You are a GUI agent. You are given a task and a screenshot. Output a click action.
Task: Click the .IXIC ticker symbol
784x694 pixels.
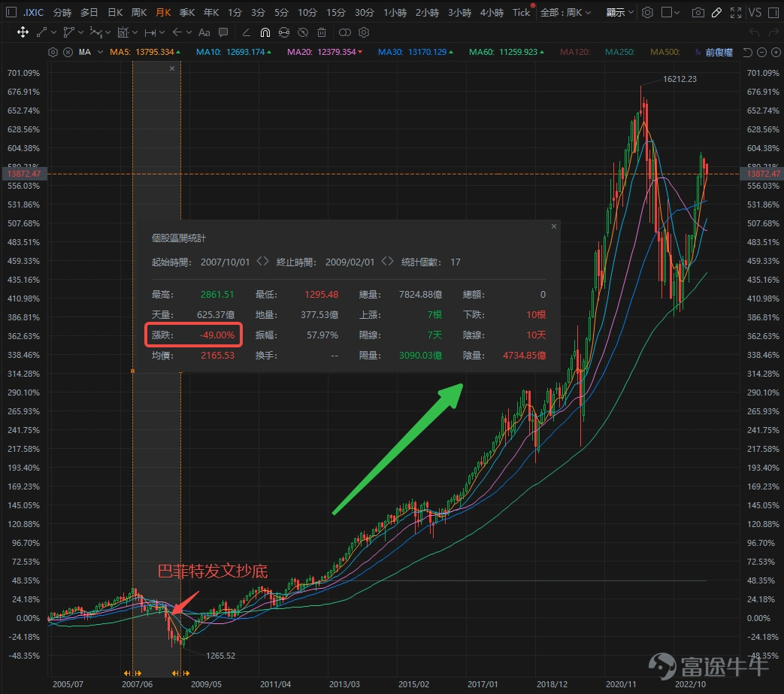(x=34, y=13)
